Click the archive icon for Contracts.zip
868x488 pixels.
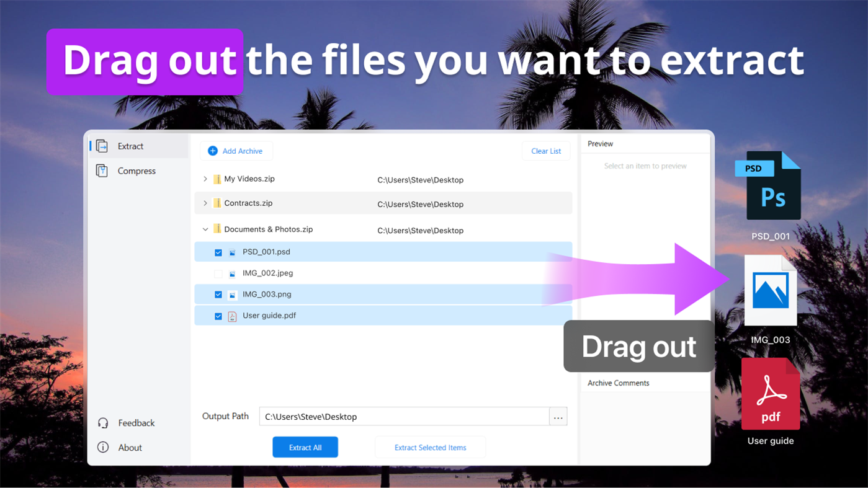point(217,203)
